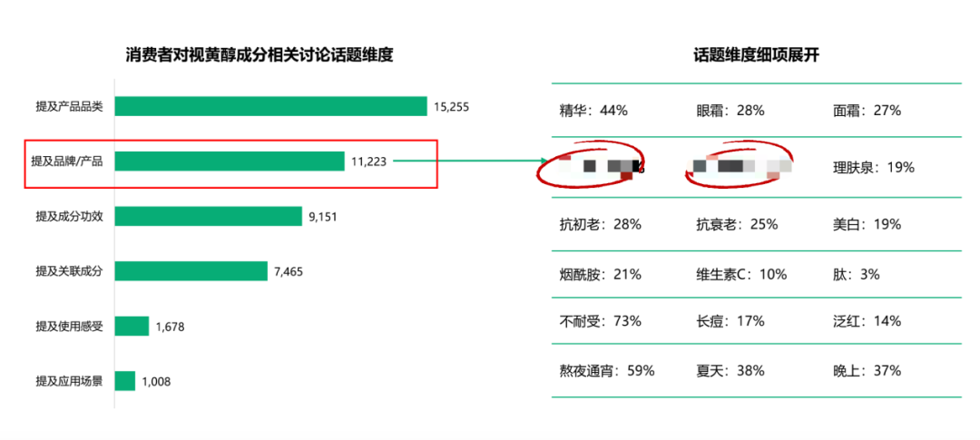Click the 熬夜通宵：59% entry
This screenshot has width=980, height=440.
[x=607, y=370]
